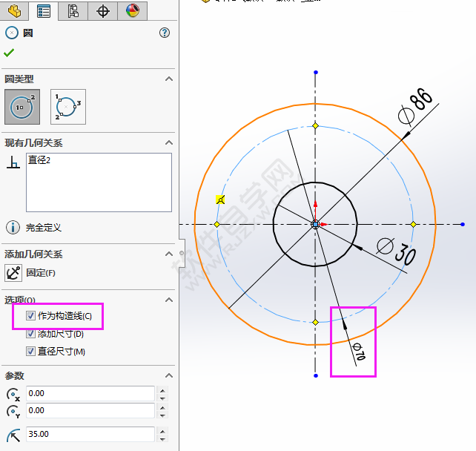Toggle the 添加尺寸(D) checkbox
This screenshot has width=476, height=451.
(x=30, y=334)
